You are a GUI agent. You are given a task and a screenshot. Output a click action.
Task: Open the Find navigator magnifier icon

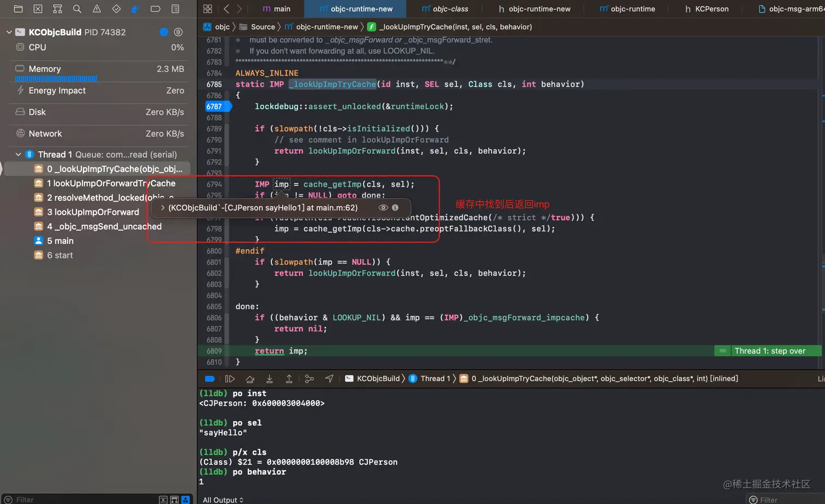click(x=77, y=9)
